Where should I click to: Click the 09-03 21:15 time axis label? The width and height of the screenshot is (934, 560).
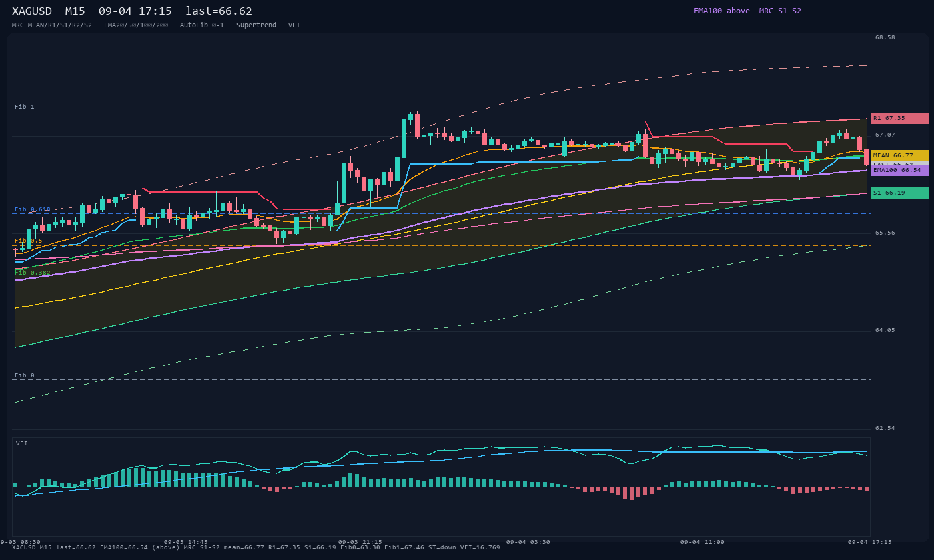360,542
